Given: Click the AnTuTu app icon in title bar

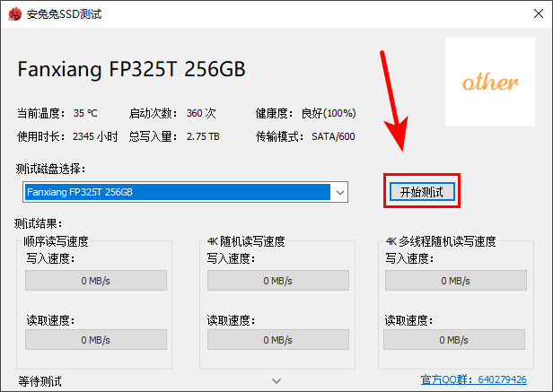Looking at the screenshot, I should pos(12,13).
